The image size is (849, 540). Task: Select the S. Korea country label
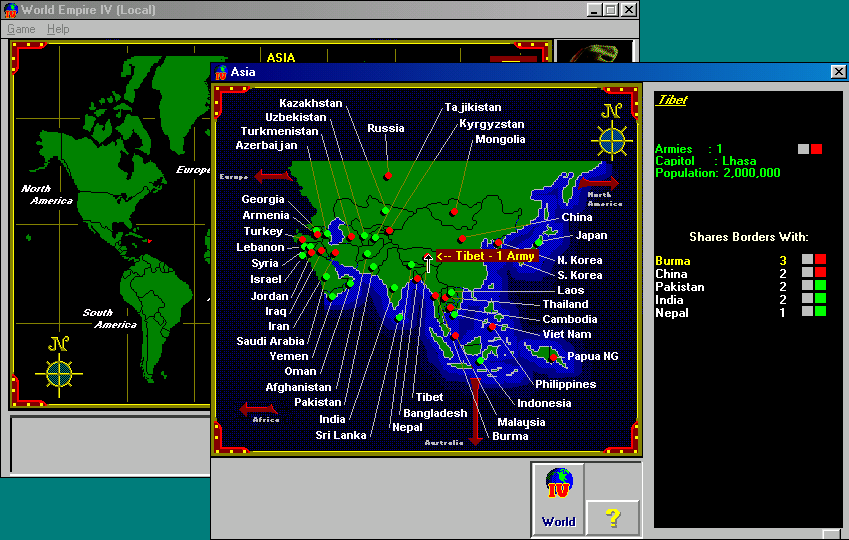pyautogui.click(x=580, y=275)
